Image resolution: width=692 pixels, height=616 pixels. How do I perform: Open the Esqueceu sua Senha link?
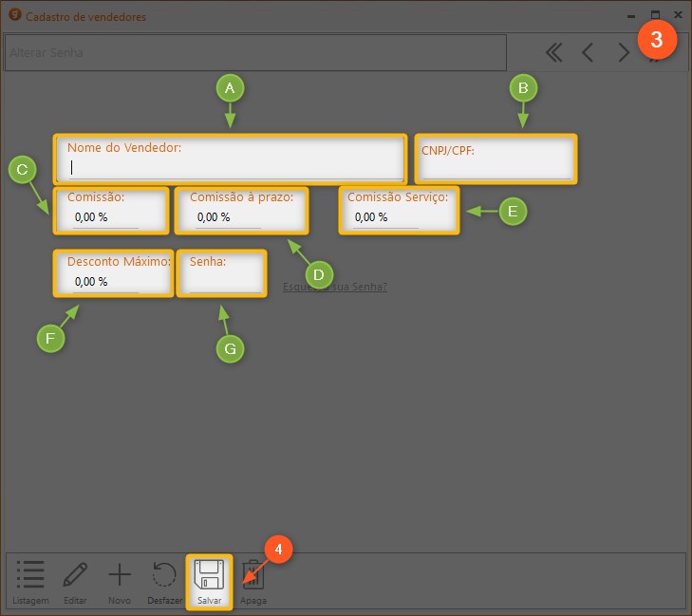(335, 287)
